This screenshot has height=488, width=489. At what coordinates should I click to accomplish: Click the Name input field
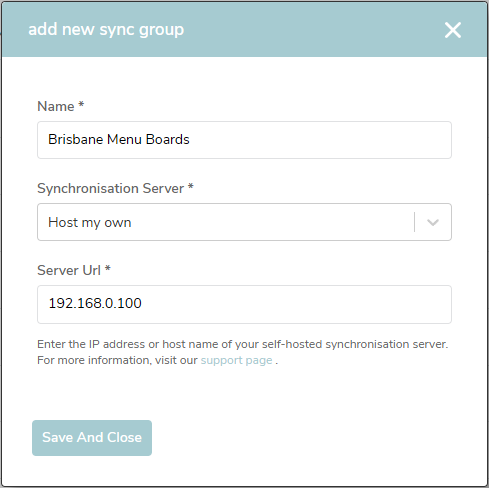tap(244, 140)
